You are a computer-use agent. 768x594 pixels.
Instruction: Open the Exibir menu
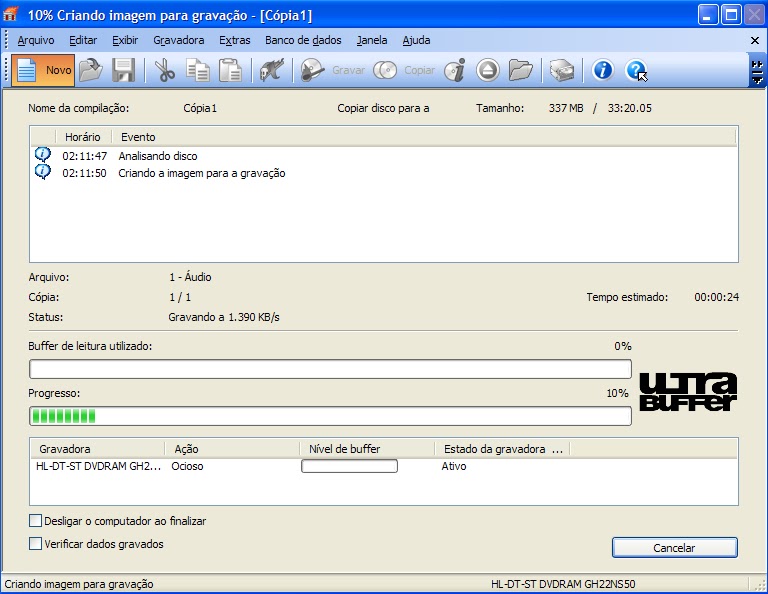pyautogui.click(x=125, y=40)
